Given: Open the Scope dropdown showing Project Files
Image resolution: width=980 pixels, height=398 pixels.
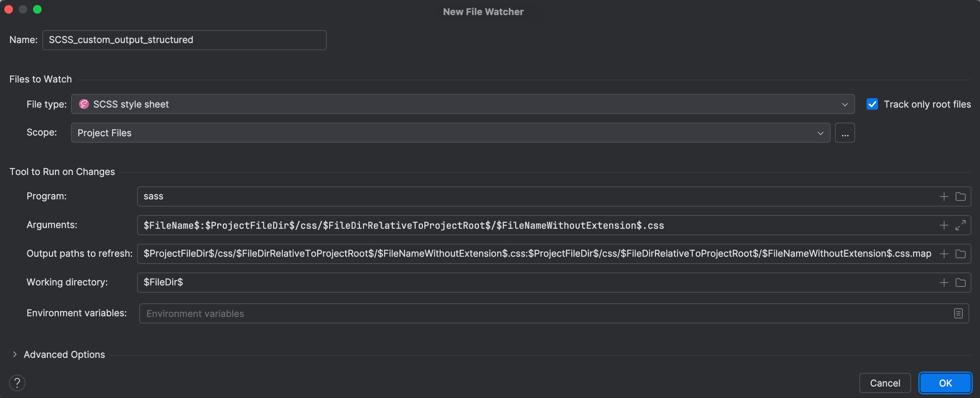Looking at the screenshot, I should 820,133.
